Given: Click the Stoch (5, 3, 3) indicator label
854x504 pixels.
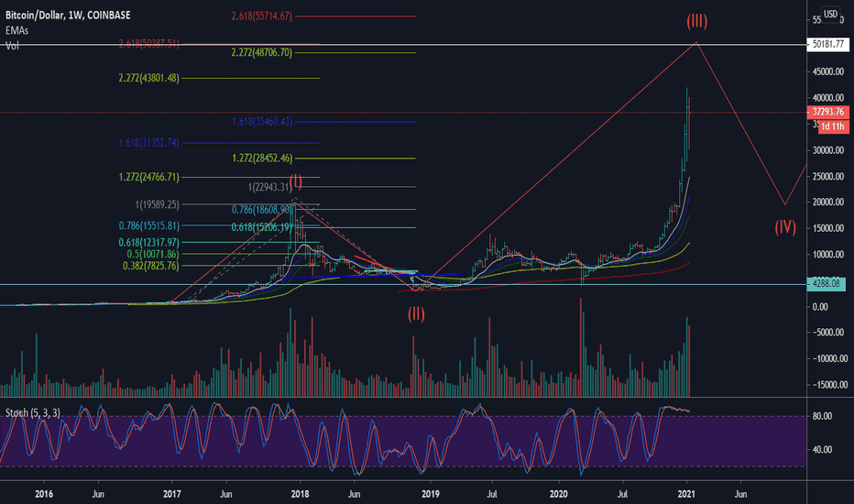Looking at the screenshot, I should pos(33,413).
